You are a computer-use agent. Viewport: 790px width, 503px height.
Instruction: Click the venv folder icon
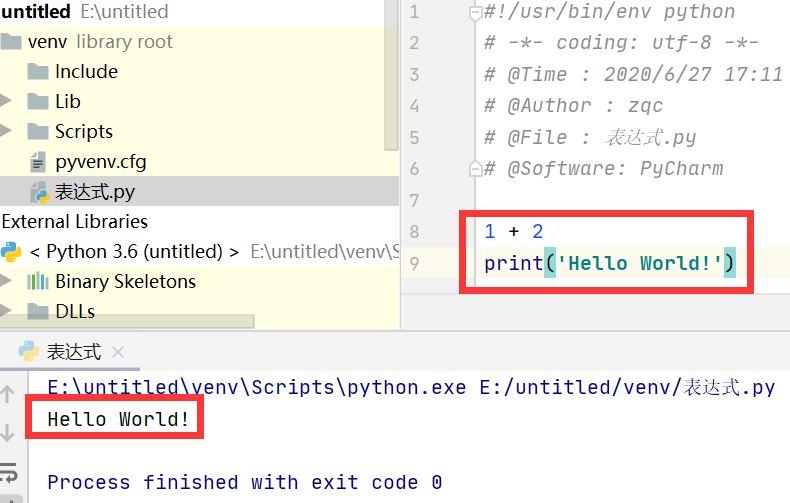point(12,41)
